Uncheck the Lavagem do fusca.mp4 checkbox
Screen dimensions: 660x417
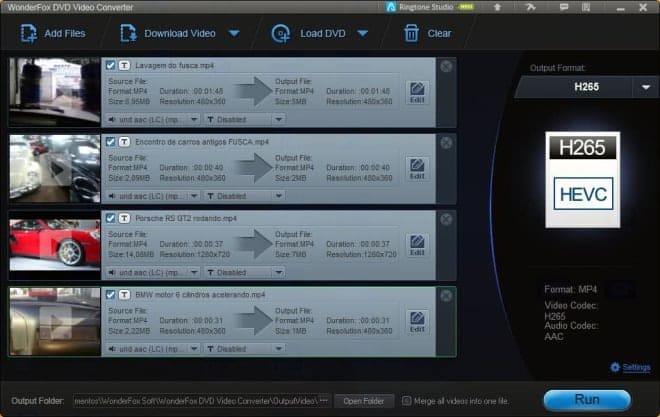111,65
